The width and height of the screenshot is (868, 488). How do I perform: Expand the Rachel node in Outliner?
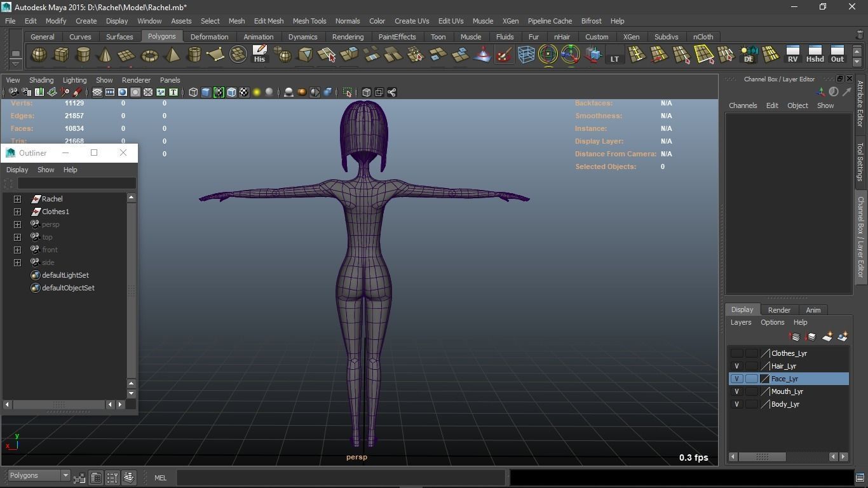coord(18,199)
